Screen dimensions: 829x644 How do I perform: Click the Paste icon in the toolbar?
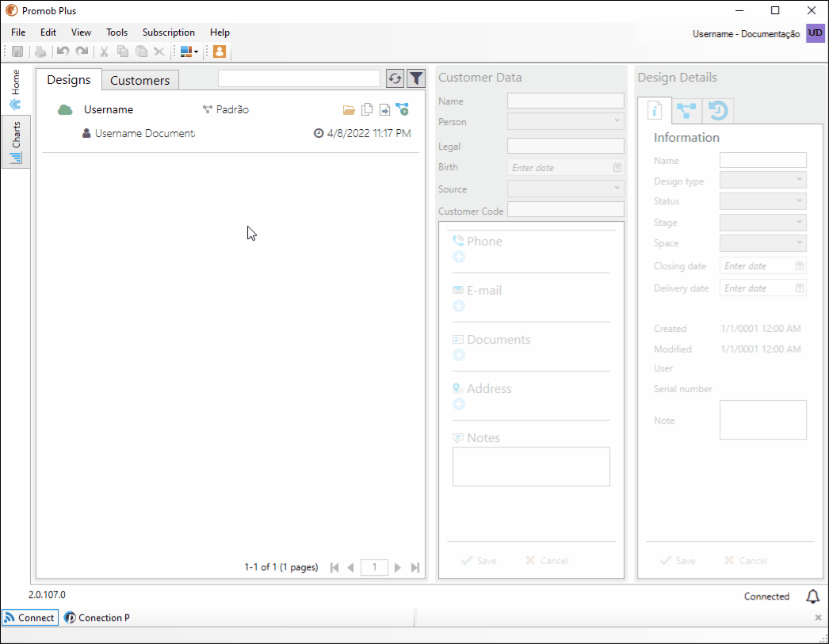(x=141, y=51)
